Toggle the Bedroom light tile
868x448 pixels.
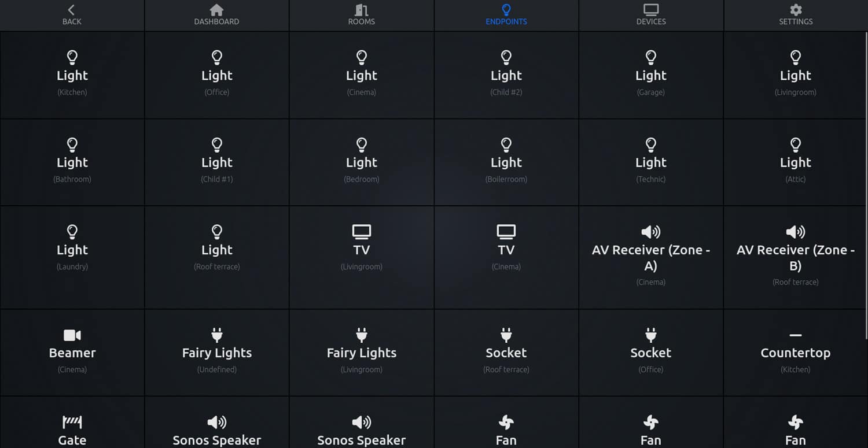[362, 162]
